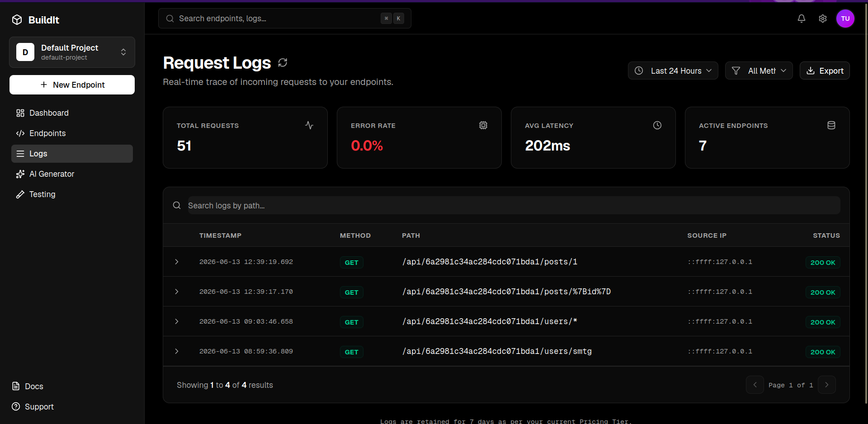Click the database icon on Active Endpoints card
This screenshot has height=424, width=868.
click(x=831, y=125)
